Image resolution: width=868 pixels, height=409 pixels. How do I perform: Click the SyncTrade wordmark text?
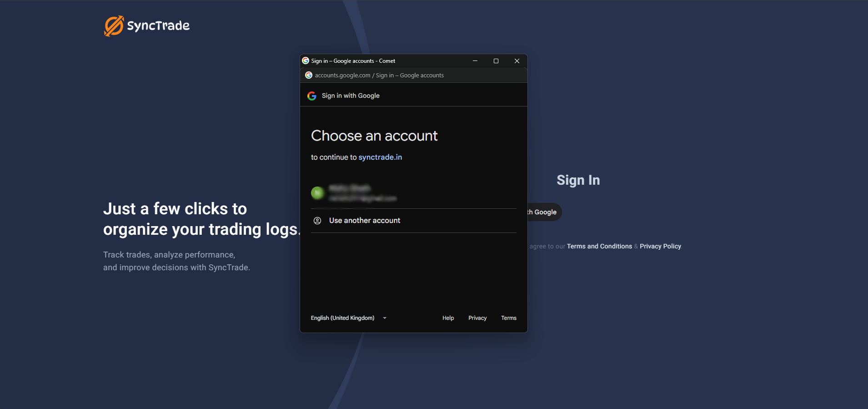pos(158,26)
